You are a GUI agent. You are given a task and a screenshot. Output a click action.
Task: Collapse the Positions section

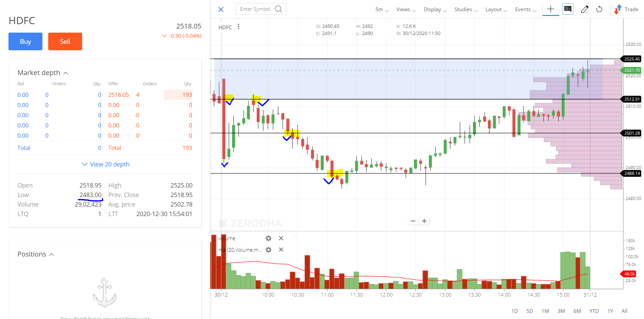click(x=36, y=254)
